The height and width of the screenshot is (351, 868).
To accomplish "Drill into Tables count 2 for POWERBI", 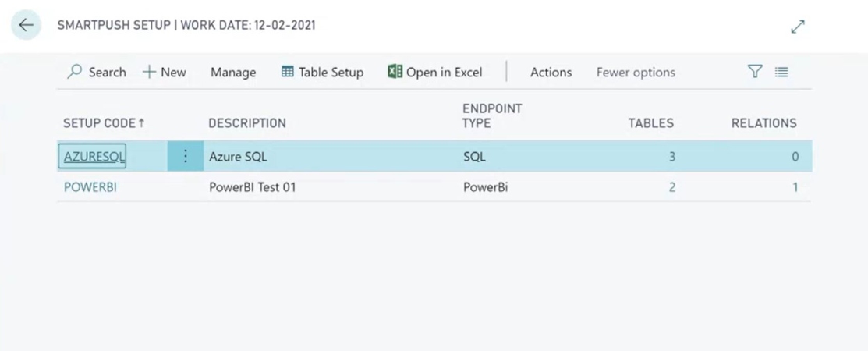I will click(672, 187).
